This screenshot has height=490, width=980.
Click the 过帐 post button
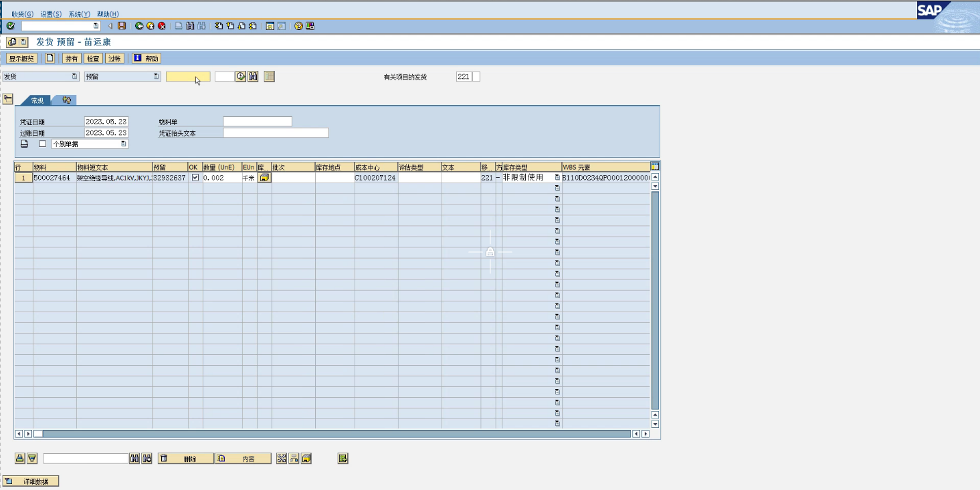pos(114,59)
